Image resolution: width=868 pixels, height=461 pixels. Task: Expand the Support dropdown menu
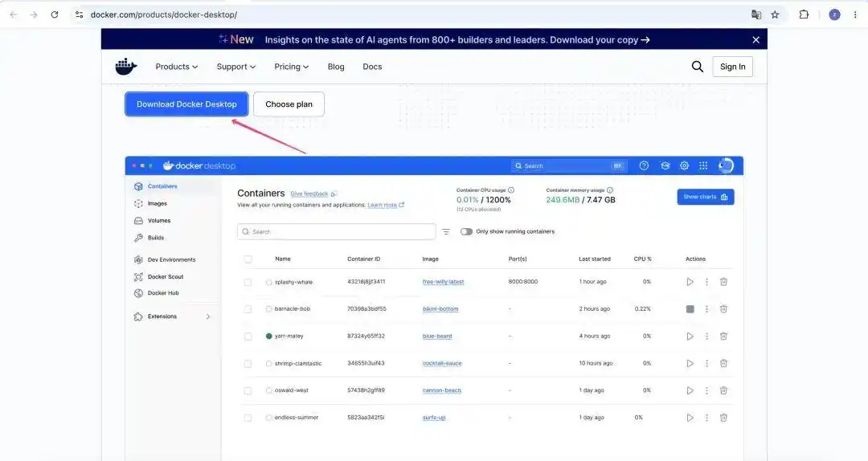coord(235,67)
